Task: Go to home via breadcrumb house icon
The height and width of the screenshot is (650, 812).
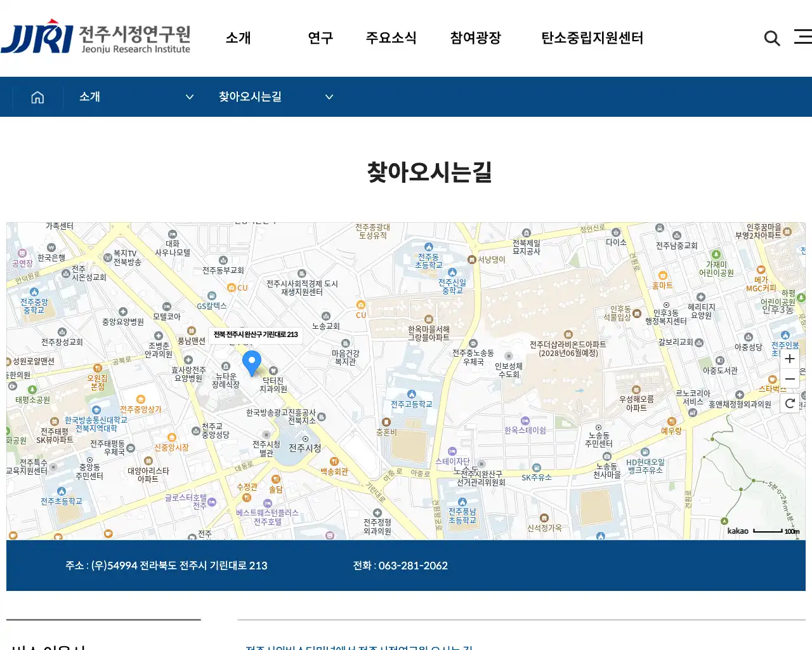Action: tap(37, 97)
